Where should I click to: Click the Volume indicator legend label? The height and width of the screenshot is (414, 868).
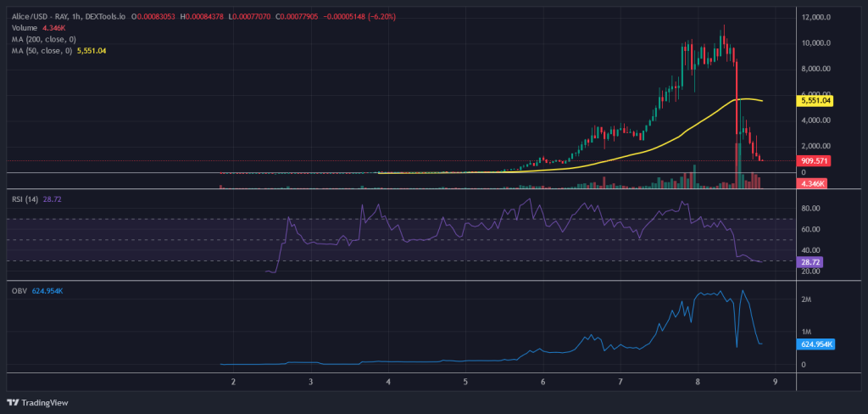point(25,28)
